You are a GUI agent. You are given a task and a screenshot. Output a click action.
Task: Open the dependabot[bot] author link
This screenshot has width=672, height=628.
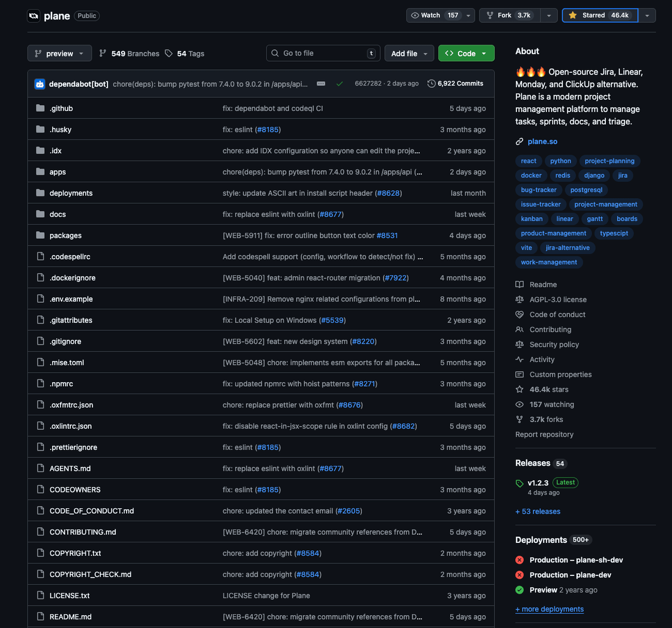coord(79,84)
